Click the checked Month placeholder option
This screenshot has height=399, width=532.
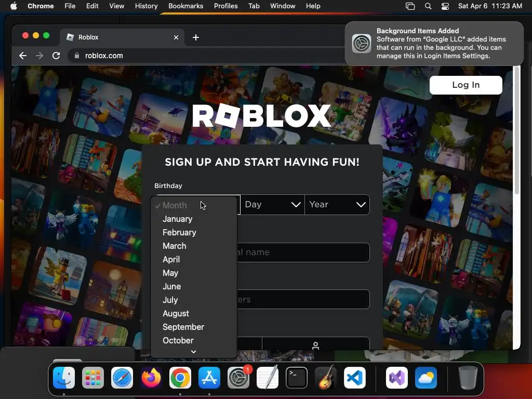pos(193,206)
